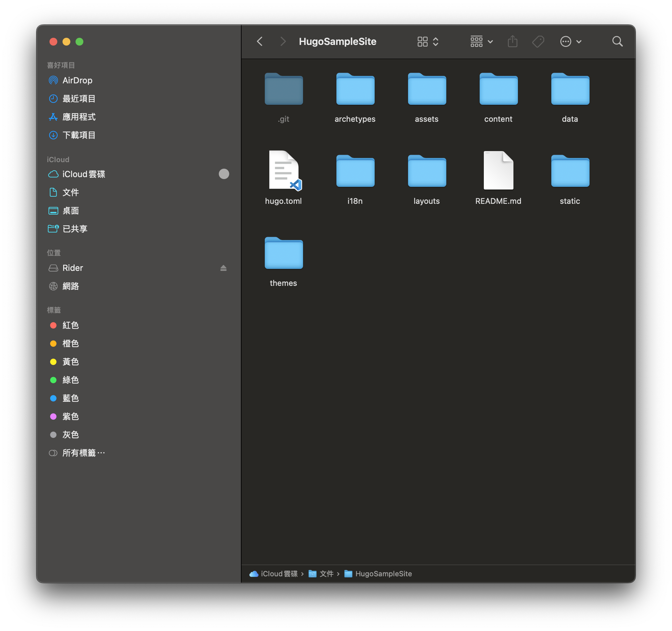672x631 pixels.
Task: Open 最近項目 in the sidebar
Action: pyautogui.click(x=139, y=99)
